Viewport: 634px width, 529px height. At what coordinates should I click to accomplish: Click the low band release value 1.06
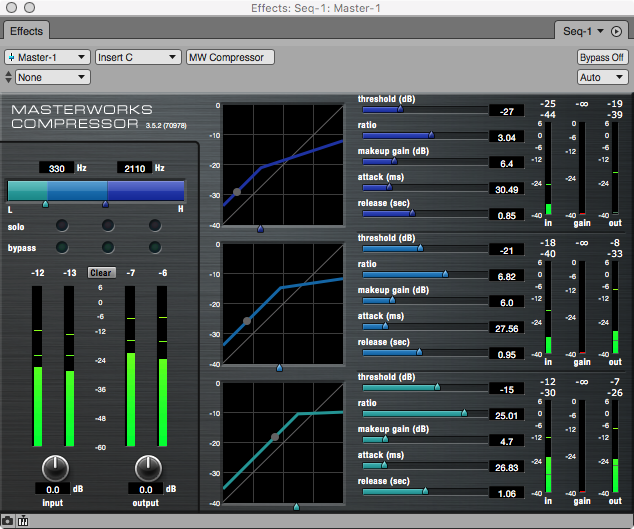tap(506, 493)
